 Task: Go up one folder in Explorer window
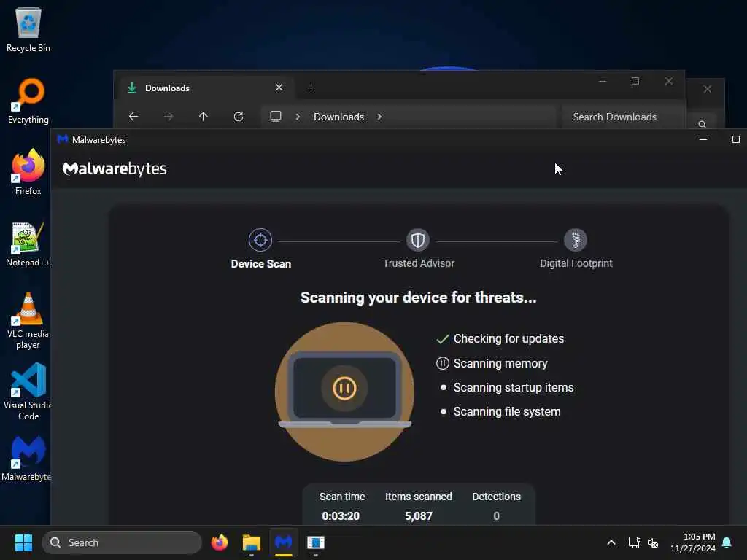[x=204, y=116]
